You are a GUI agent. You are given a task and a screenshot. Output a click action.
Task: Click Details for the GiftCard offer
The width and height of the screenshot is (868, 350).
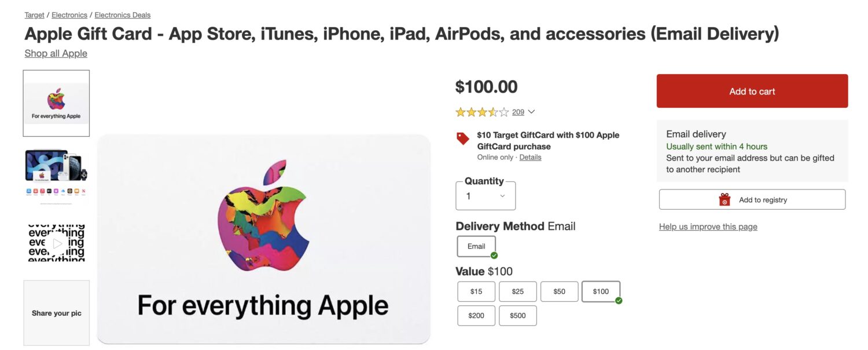click(530, 156)
